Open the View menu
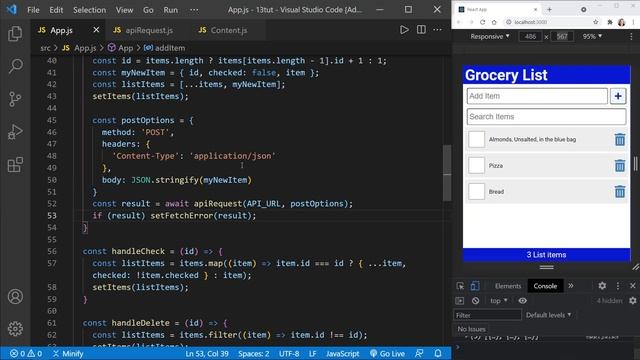The width and height of the screenshot is (640, 360). (124, 10)
